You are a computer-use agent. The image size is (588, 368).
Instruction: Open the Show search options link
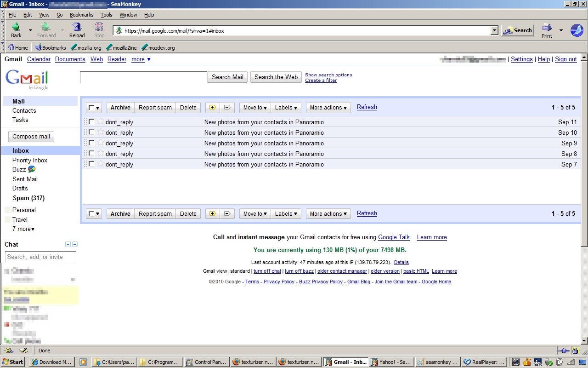click(x=328, y=75)
